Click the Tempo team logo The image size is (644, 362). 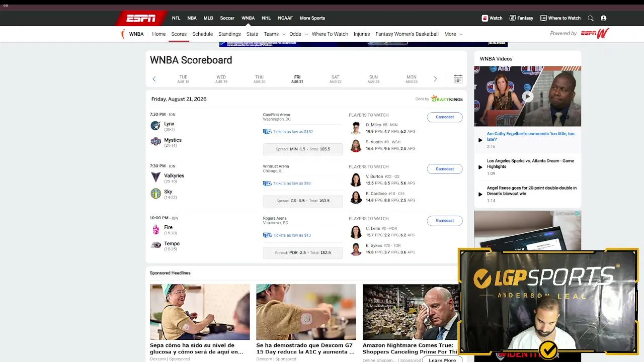(x=155, y=245)
